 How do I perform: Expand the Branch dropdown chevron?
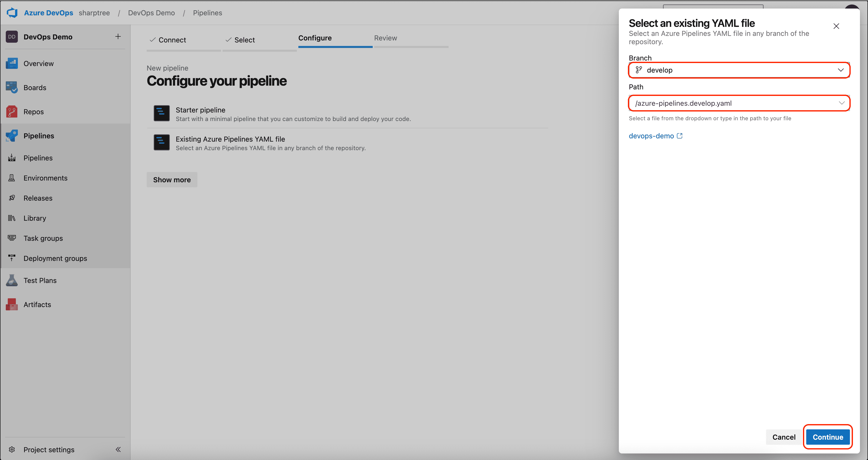[x=841, y=70]
